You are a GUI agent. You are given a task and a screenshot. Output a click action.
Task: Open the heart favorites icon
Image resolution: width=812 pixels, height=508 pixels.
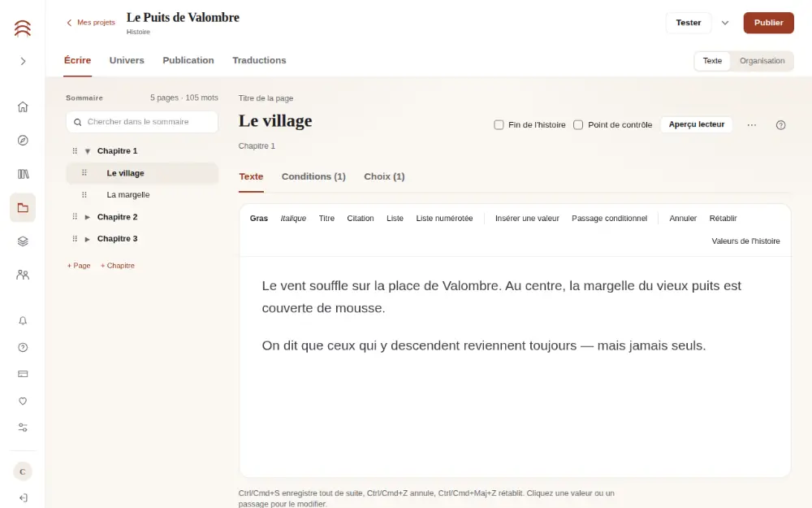coord(23,401)
